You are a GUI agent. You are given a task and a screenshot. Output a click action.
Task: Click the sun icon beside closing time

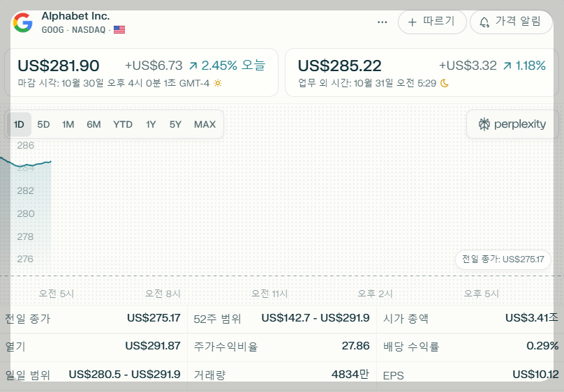[217, 84]
